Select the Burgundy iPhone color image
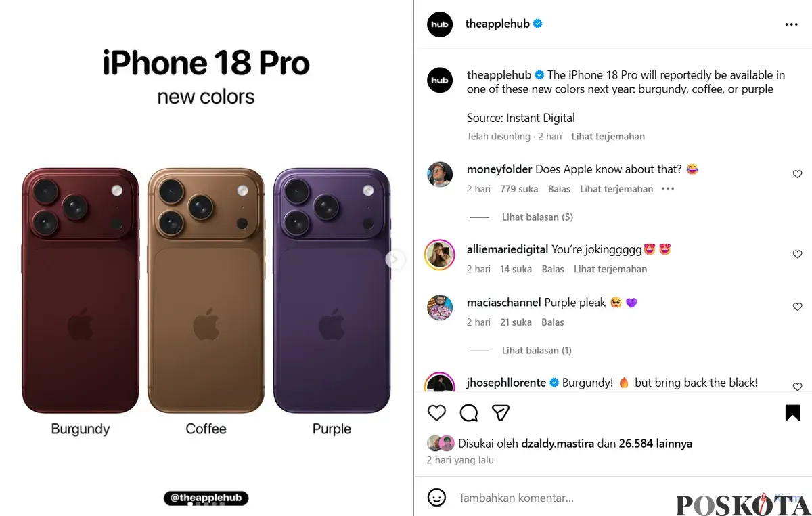Image resolution: width=812 pixels, height=516 pixels. click(81, 291)
